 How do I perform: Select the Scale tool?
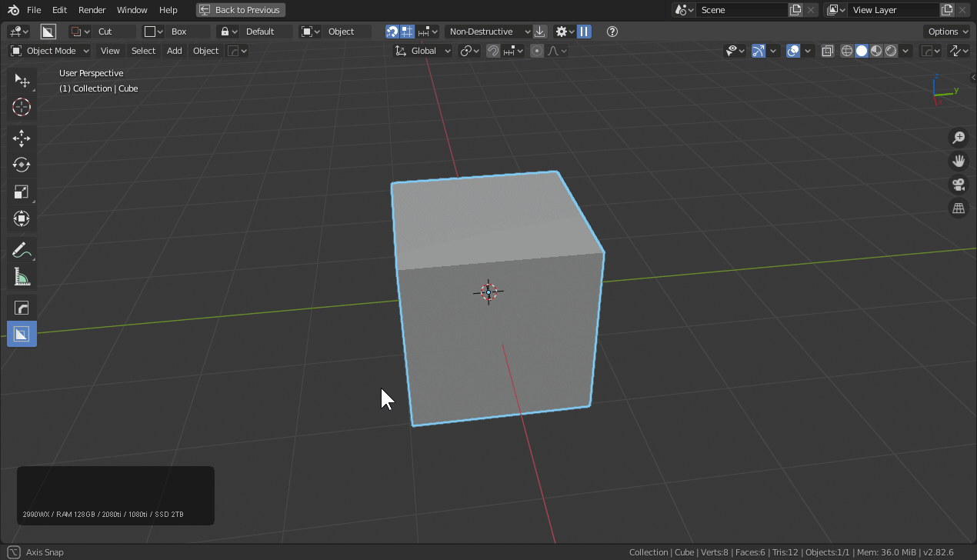[22, 192]
